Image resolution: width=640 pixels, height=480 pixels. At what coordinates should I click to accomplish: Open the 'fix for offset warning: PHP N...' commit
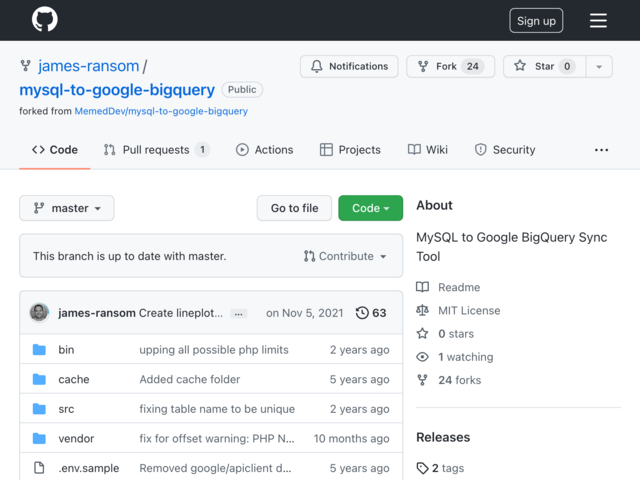coord(217,438)
